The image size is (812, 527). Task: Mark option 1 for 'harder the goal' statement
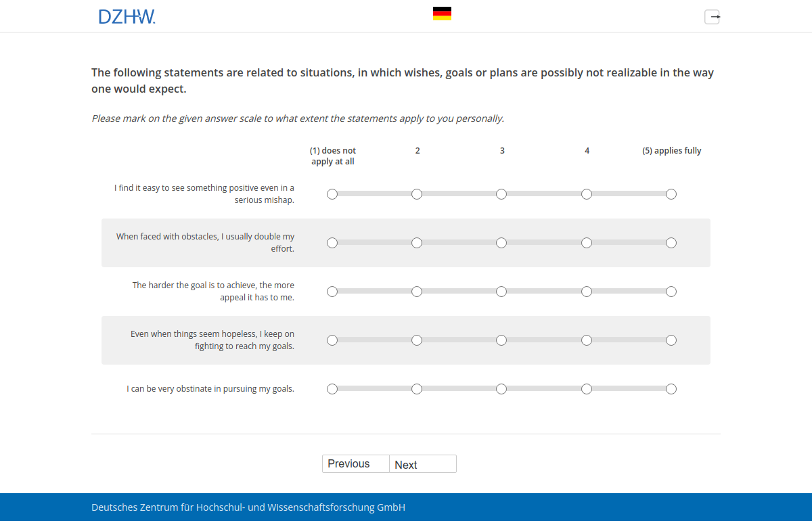point(332,292)
